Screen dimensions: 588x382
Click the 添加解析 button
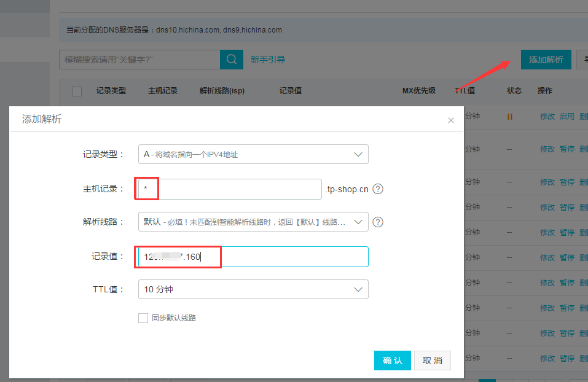point(546,60)
